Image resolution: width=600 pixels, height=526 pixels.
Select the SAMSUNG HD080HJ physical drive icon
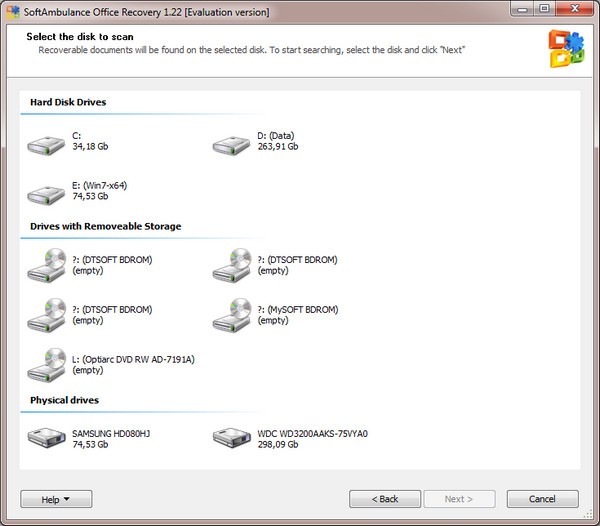pyautogui.click(x=46, y=438)
